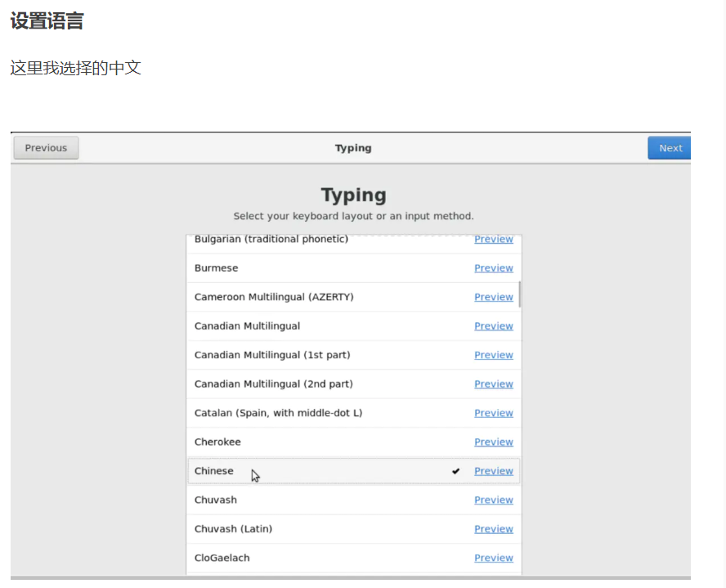Image resolution: width=726 pixels, height=588 pixels.
Task: Select Canadian Multilingual (2nd part)
Action: point(354,384)
